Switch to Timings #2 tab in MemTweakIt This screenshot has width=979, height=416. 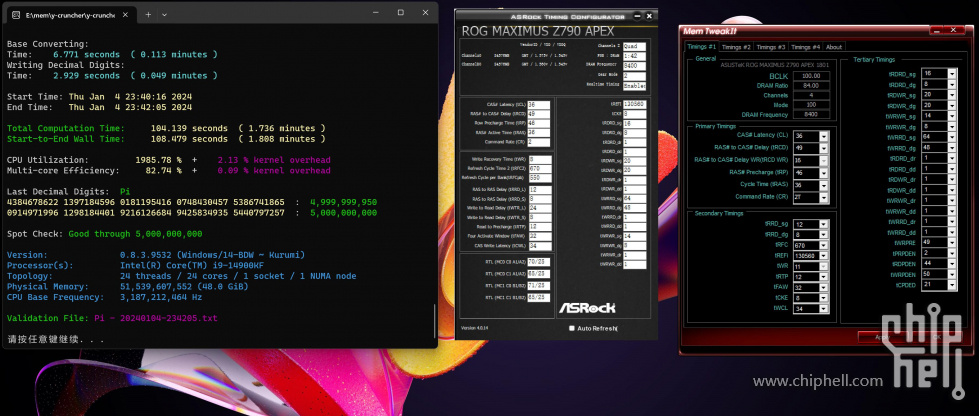click(736, 47)
